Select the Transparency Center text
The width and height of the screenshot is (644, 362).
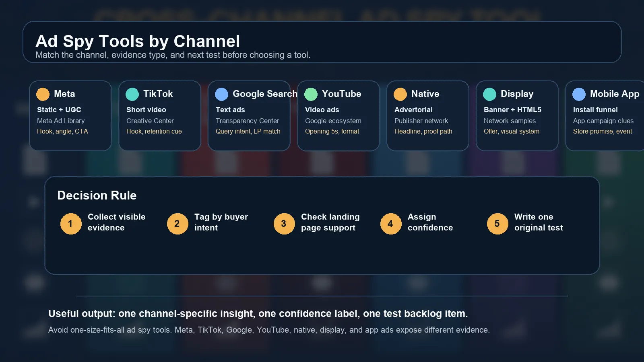coord(247,121)
